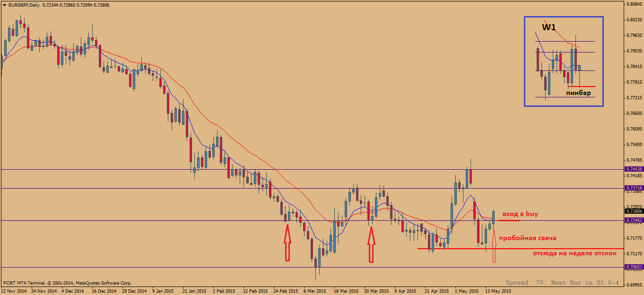Click the 12 Nov 2014 date label
The width and height of the screenshot is (644, 295).
[13, 291]
